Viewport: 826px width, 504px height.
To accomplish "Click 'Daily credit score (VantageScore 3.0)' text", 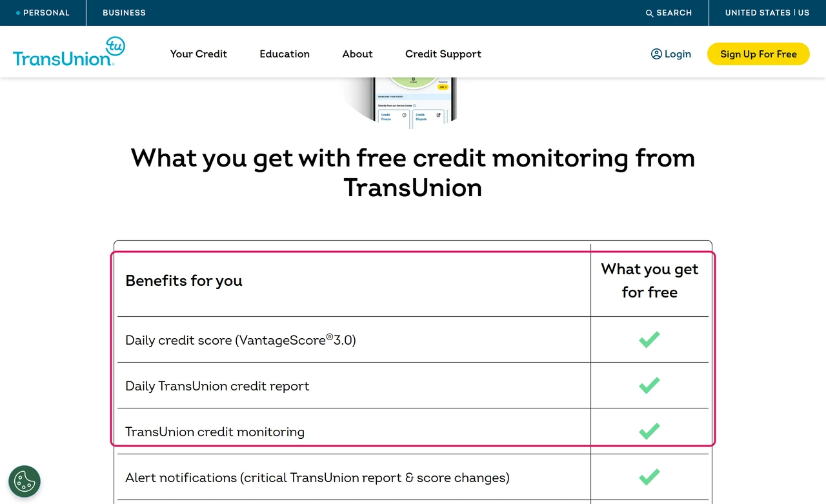I will 241,339.
